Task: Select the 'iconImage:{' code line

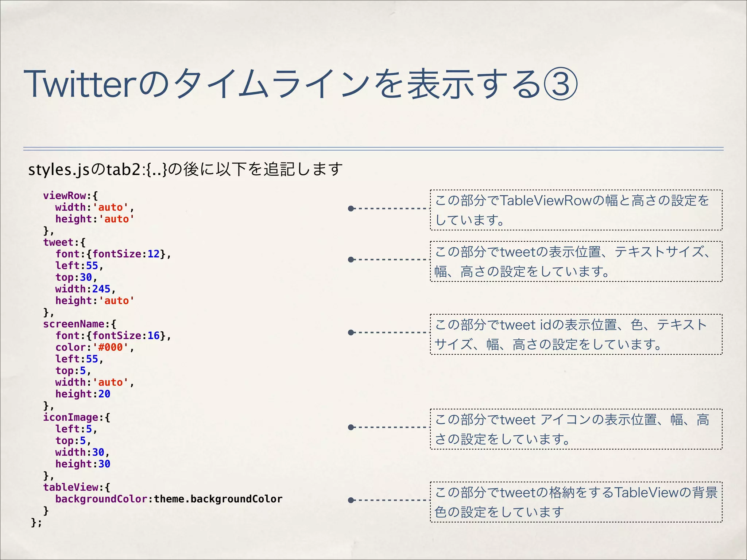Action: pyautogui.click(x=77, y=417)
